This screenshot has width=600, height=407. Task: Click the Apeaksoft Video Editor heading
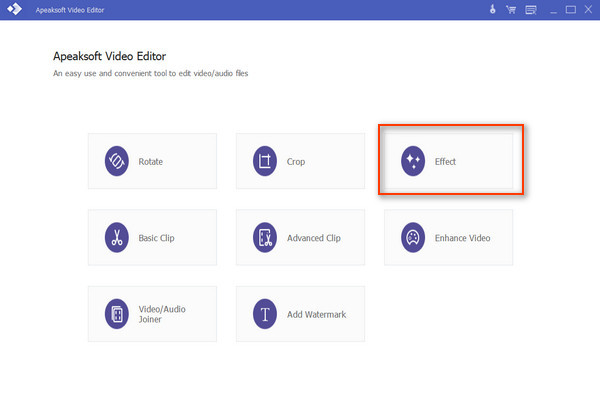pyautogui.click(x=109, y=56)
